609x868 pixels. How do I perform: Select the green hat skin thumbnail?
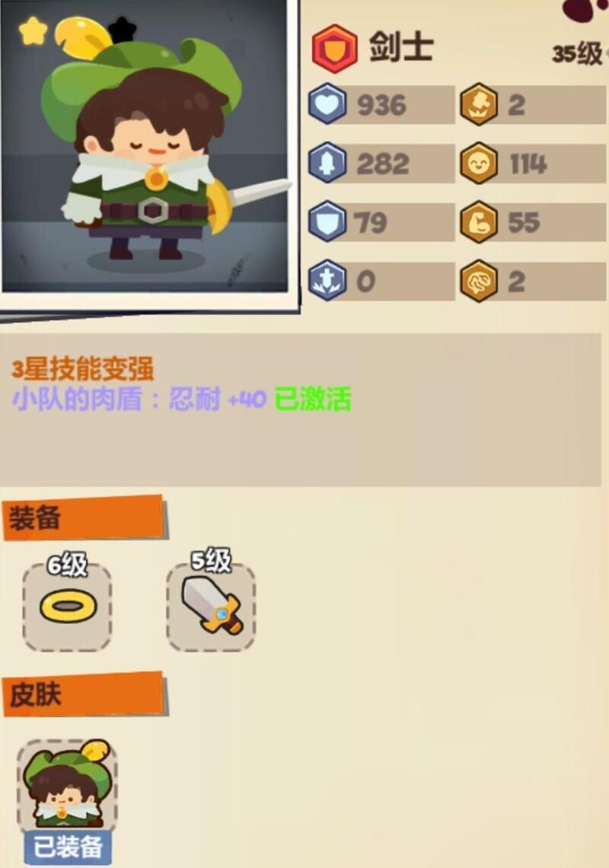[x=67, y=784]
